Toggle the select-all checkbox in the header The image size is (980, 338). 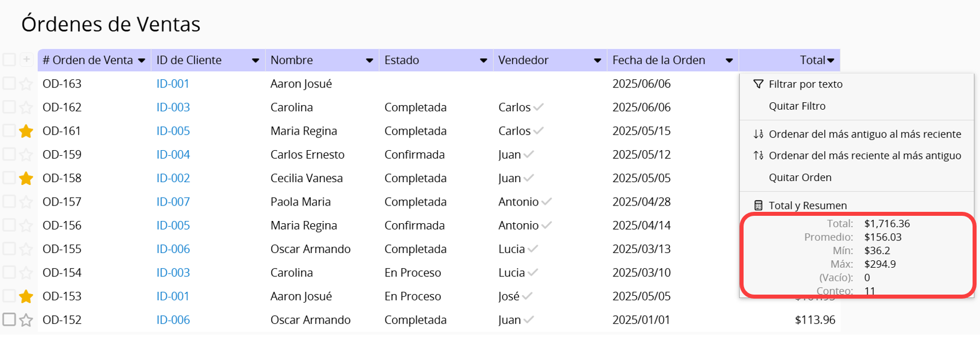coord(9,59)
